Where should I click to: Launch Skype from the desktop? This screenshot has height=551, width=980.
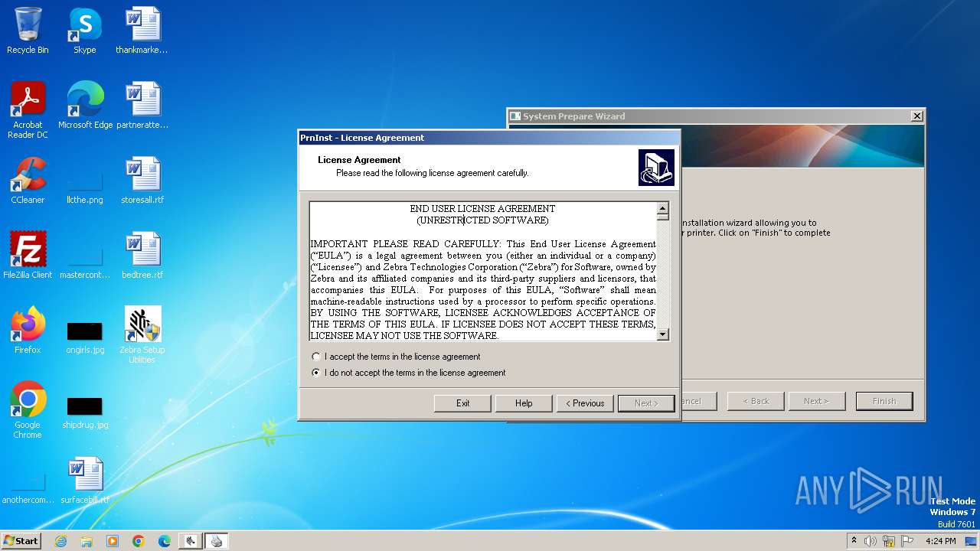pyautogui.click(x=85, y=31)
